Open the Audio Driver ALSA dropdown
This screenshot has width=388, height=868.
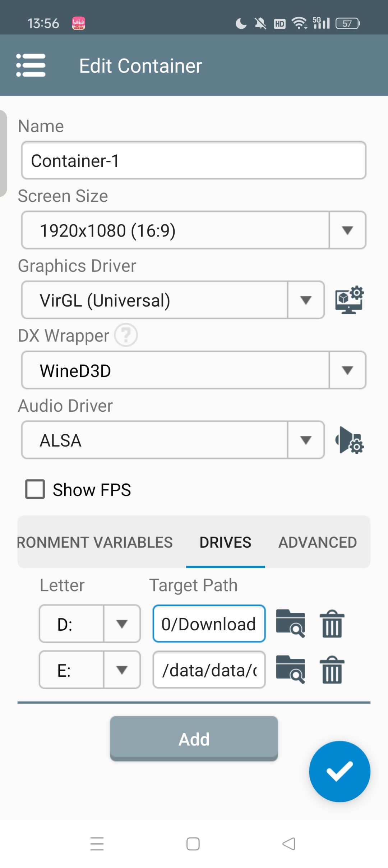click(x=305, y=440)
